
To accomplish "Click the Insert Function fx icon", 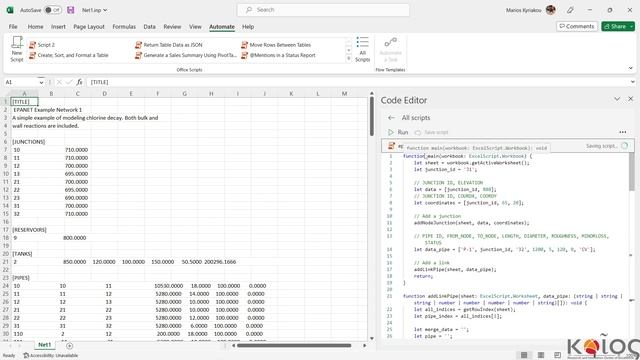I will click(x=79, y=82).
